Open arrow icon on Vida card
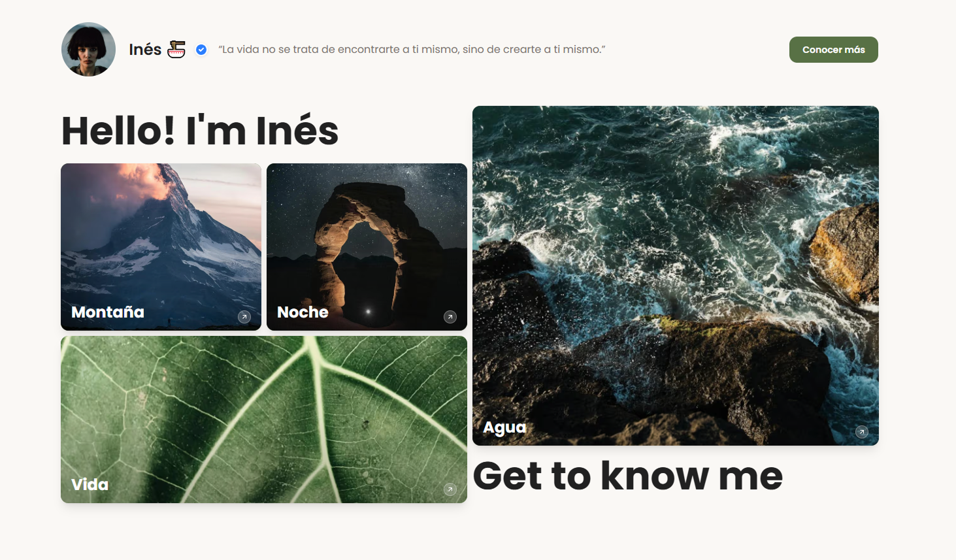The image size is (956, 560). tap(450, 489)
